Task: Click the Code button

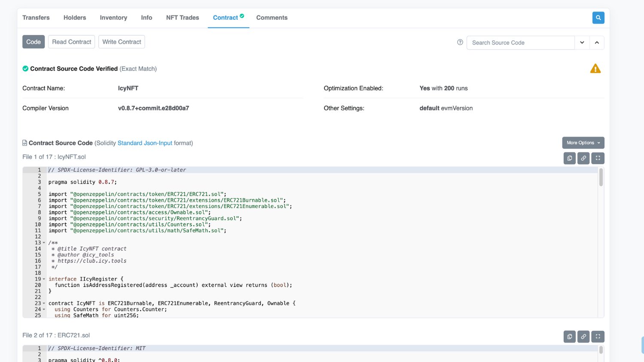Action: tap(33, 42)
